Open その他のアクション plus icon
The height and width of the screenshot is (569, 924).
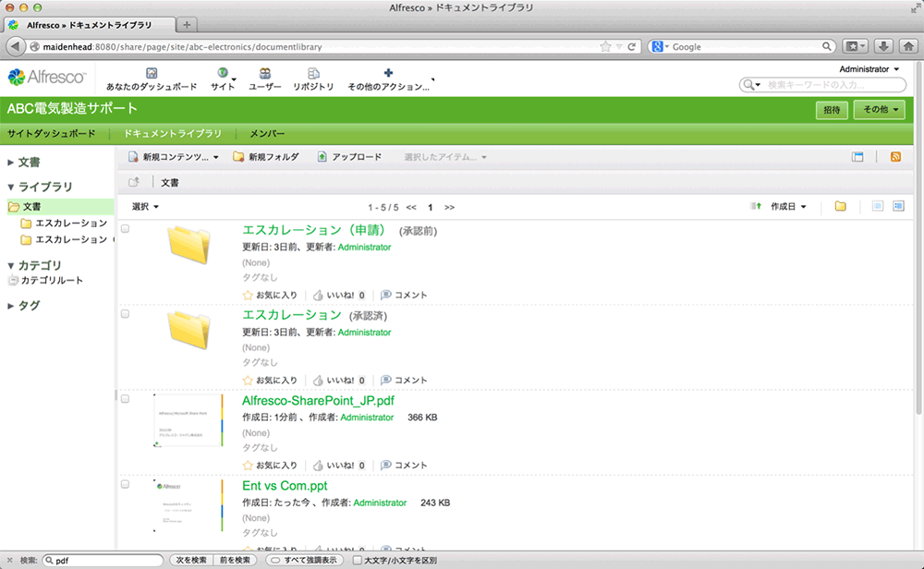388,73
